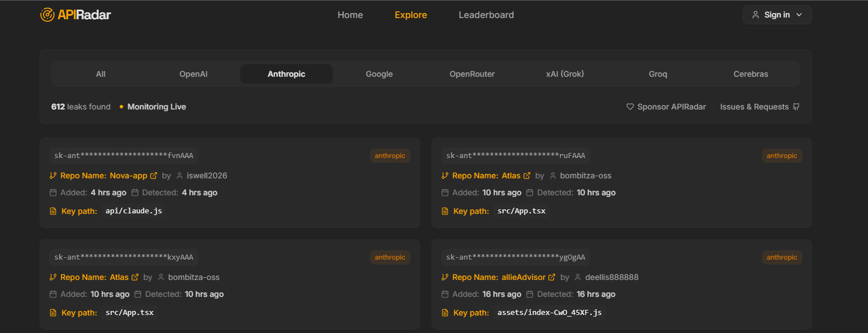Click the file icon on the kxyAAA card
The height and width of the screenshot is (333, 868).
pyautogui.click(x=53, y=313)
